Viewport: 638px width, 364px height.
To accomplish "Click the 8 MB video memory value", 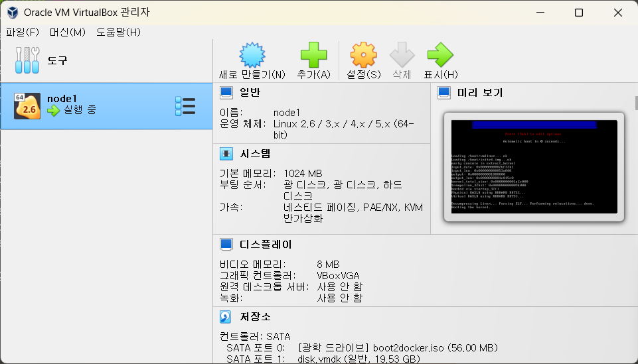I will (x=328, y=264).
